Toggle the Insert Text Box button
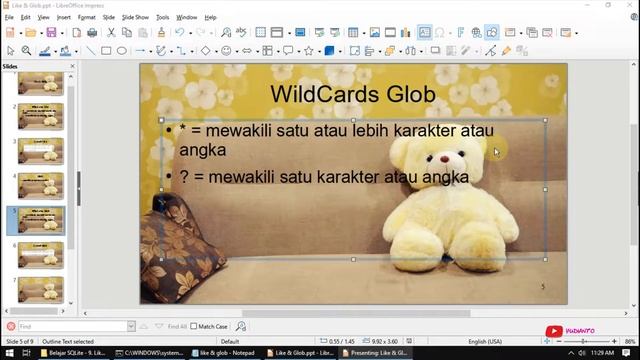Image resolution: width=640 pixels, height=360 pixels. pos(424,32)
